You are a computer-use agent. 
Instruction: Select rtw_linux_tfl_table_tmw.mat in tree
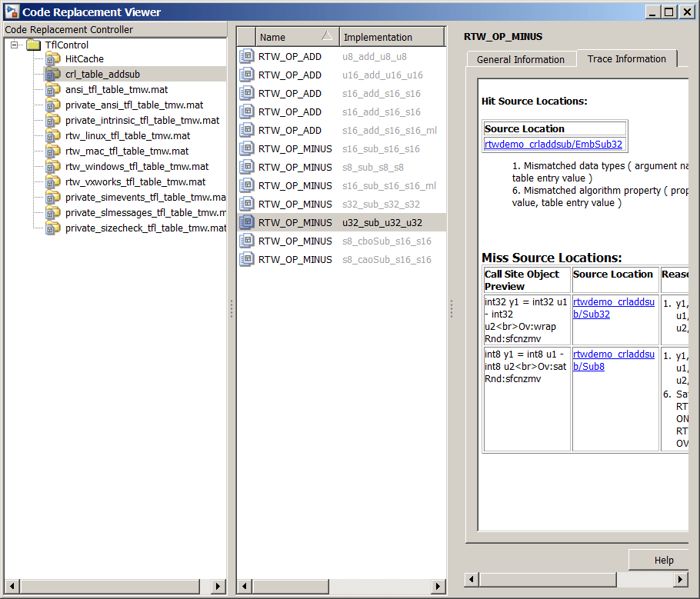[x=128, y=135]
